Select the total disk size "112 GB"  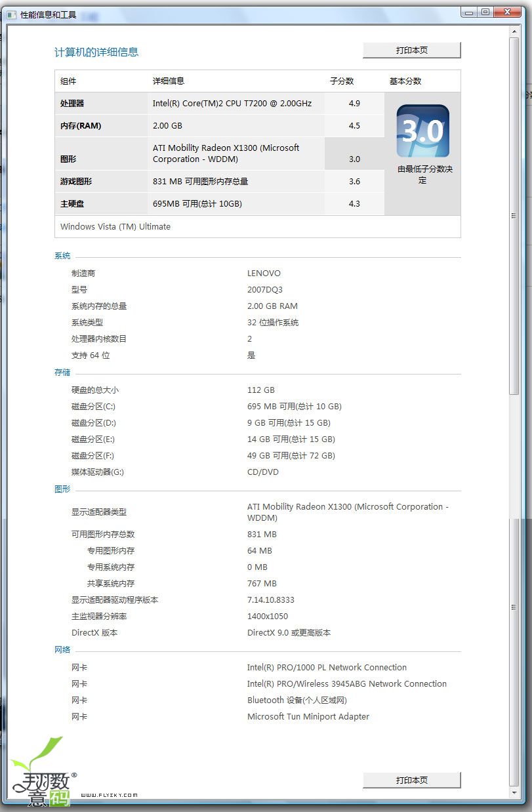[261, 390]
